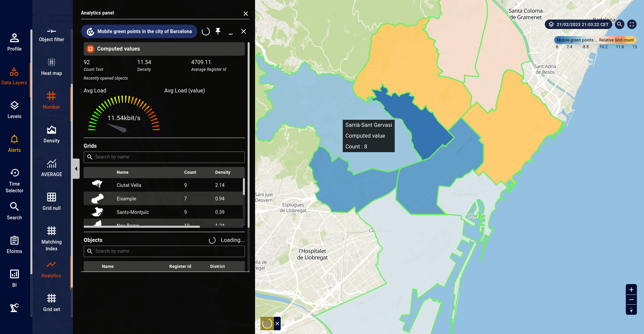Click the robotic arm icon in sidebar
The width and height of the screenshot is (644, 334).
[15, 308]
